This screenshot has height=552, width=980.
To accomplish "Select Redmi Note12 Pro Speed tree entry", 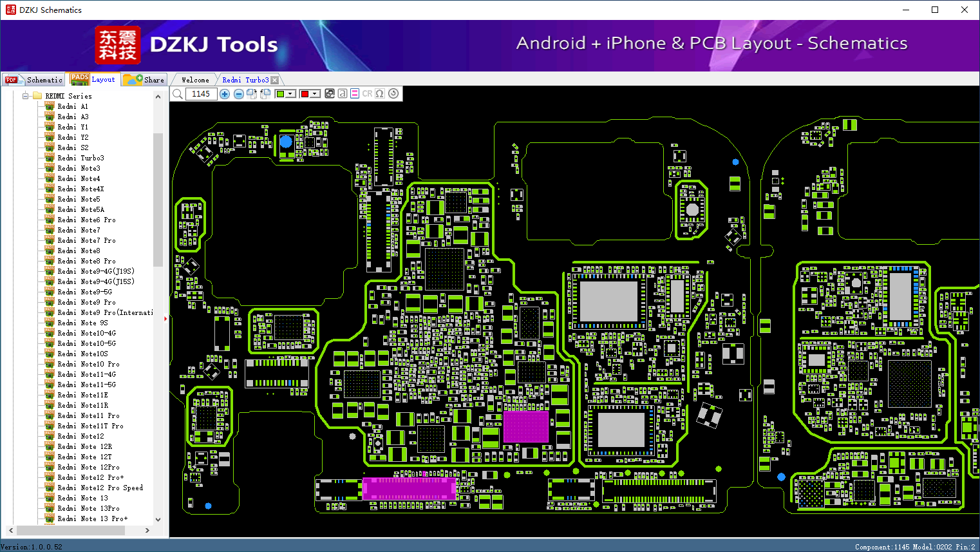I will 100,488.
